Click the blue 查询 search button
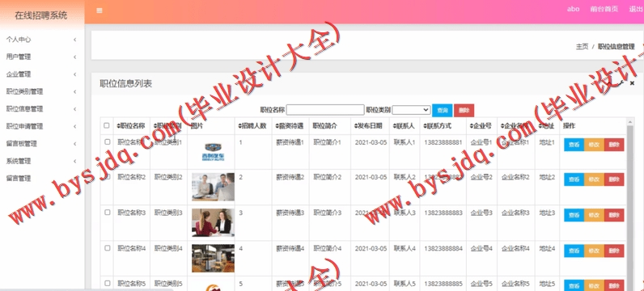Image resolution: width=644 pixels, height=291 pixels. [x=443, y=111]
